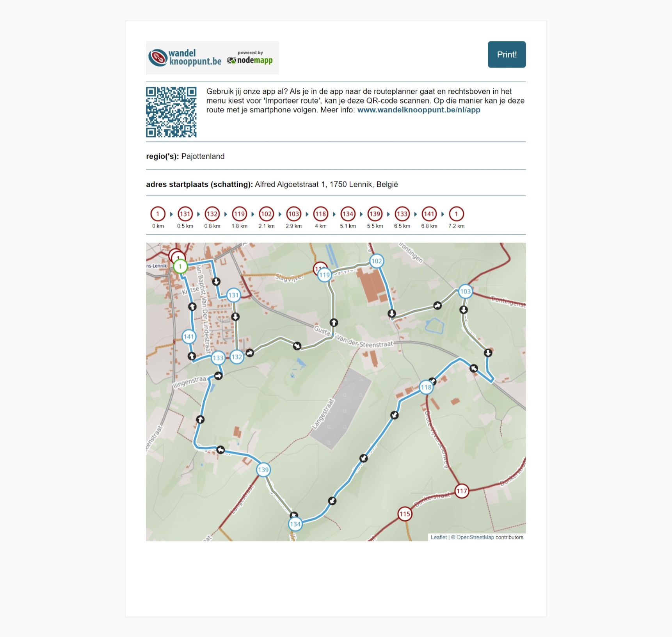Click the QR code image
Screen dimensions: 672x637
171,112
